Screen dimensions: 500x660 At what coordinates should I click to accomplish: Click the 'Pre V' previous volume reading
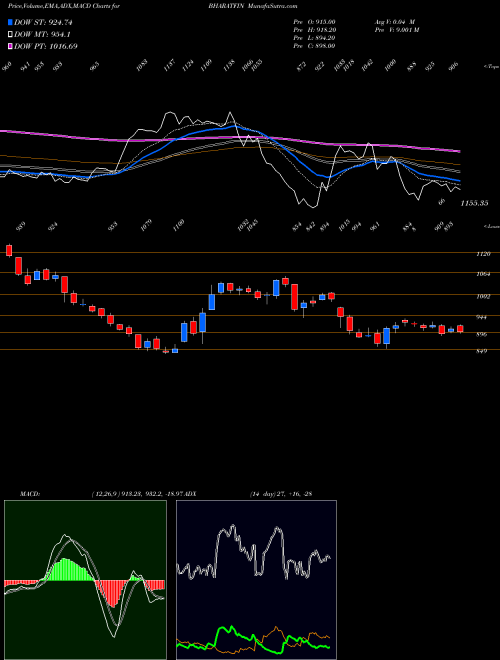pyautogui.click(x=396, y=30)
